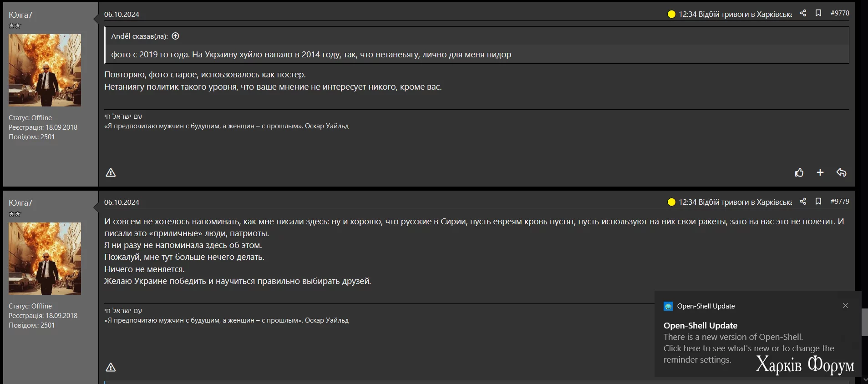Image resolution: width=868 pixels, height=384 pixels.
Task: Click air alert status in post #9778 header
Action: (x=730, y=14)
